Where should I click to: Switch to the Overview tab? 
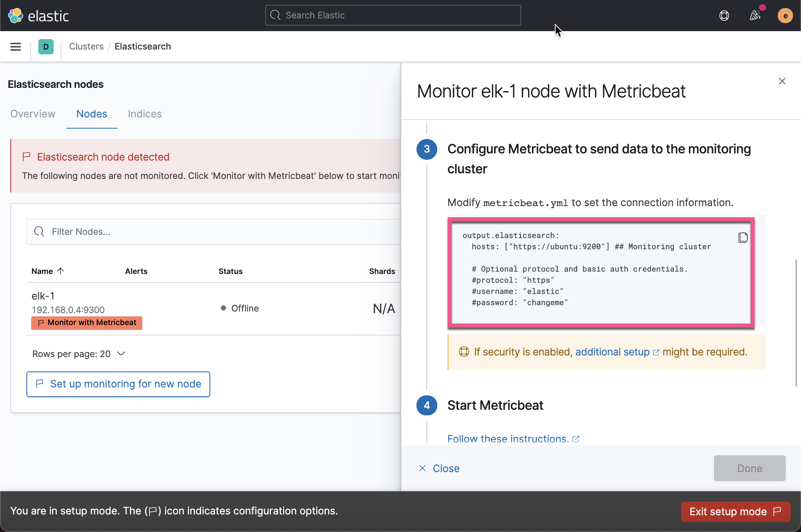(x=32, y=114)
